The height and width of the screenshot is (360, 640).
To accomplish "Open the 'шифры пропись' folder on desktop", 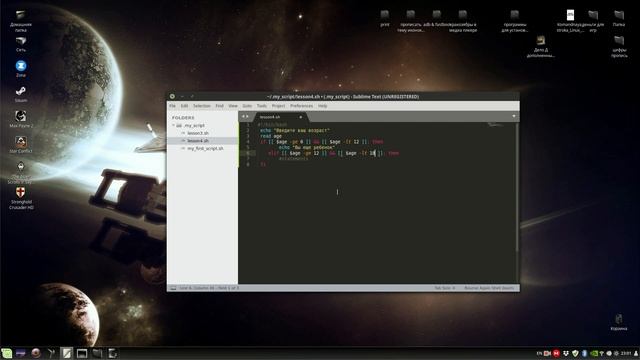I will [x=619, y=46].
